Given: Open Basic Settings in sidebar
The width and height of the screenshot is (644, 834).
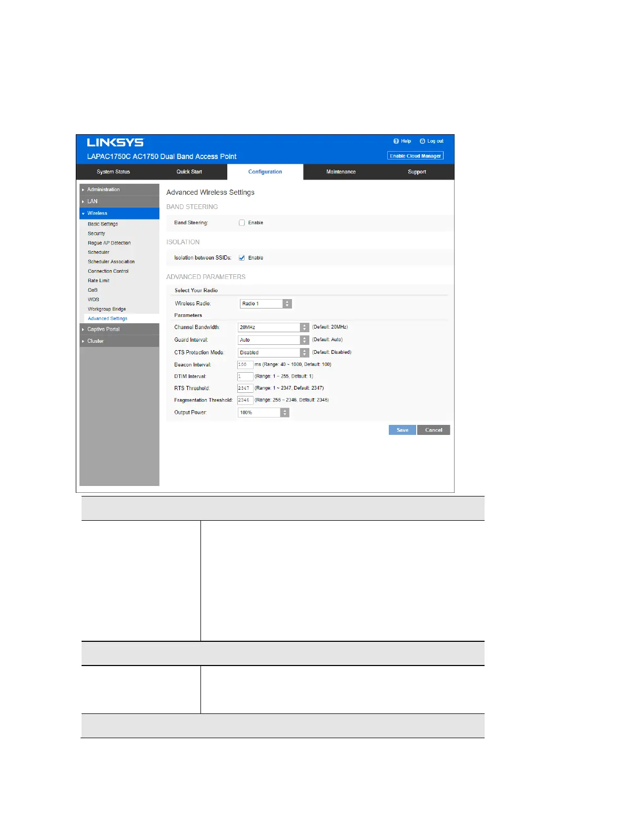Looking at the screenshot, I should [103, 224].
